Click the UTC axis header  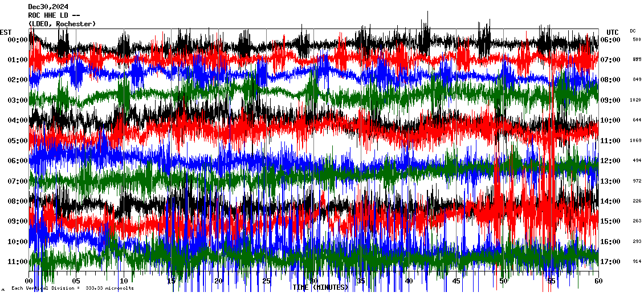click(x=613, y=33)
